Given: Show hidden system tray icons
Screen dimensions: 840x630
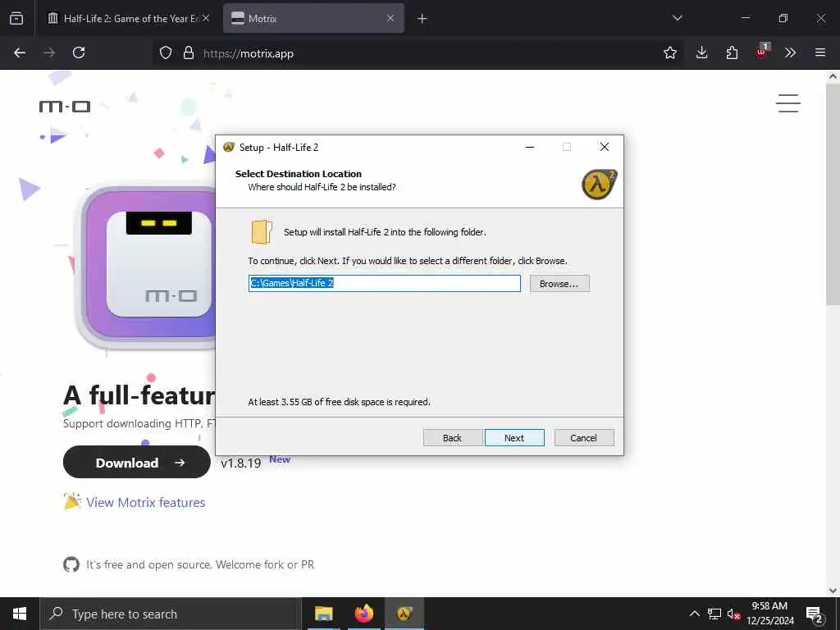Looking at the screenshot, I should (x=694, y=614).
